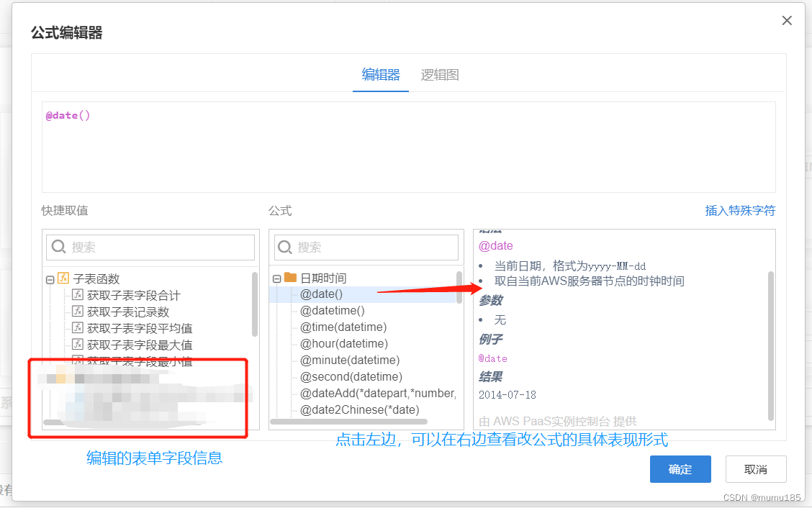Switch to the 逻辑图 tab
Viewport: 812px width, 508px height.
440,75
